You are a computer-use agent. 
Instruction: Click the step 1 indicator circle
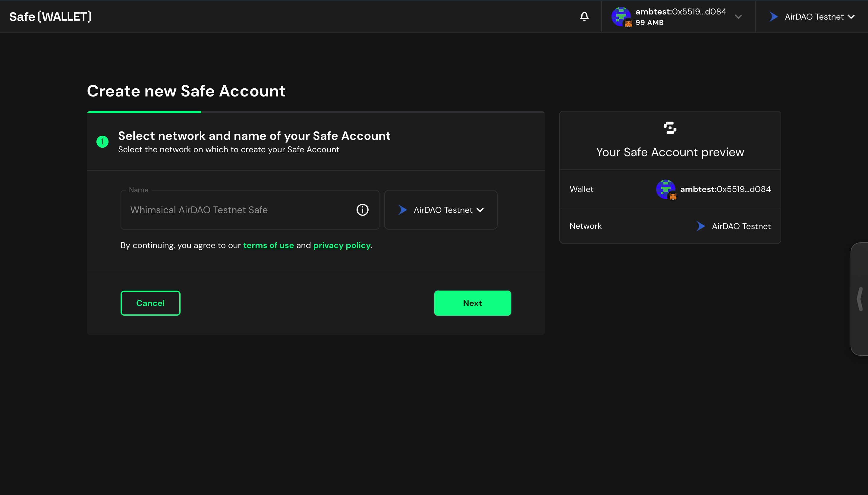(x=102, y=141)
